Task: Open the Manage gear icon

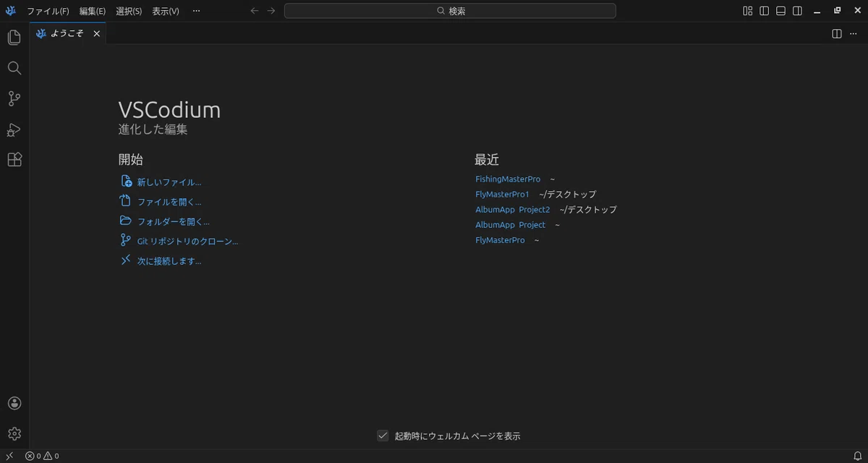Action: 14,433
